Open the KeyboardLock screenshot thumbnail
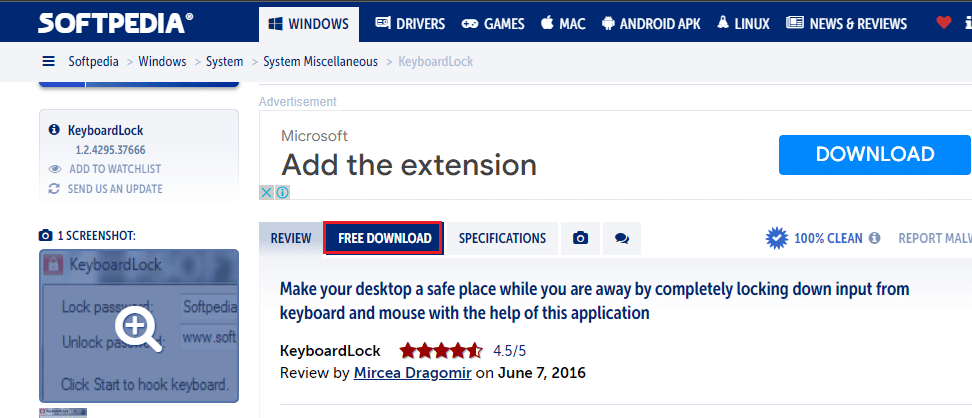This screenshot has height=418, width=972. tap(139, 326)
